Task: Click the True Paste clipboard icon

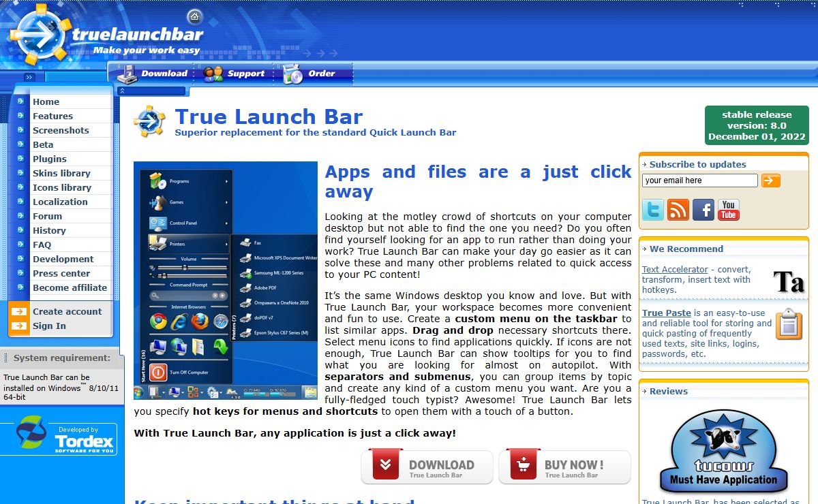Action: click(789, 324)
